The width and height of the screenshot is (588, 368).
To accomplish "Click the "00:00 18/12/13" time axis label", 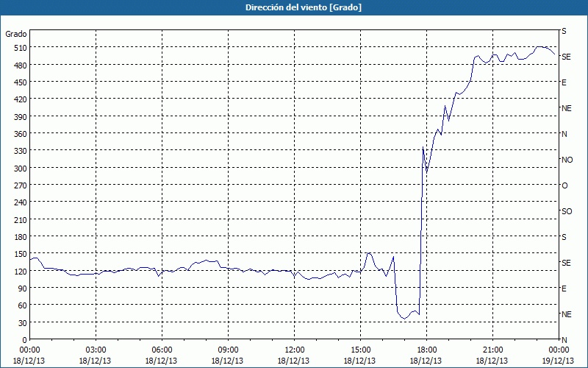I will tap(29, 355).
